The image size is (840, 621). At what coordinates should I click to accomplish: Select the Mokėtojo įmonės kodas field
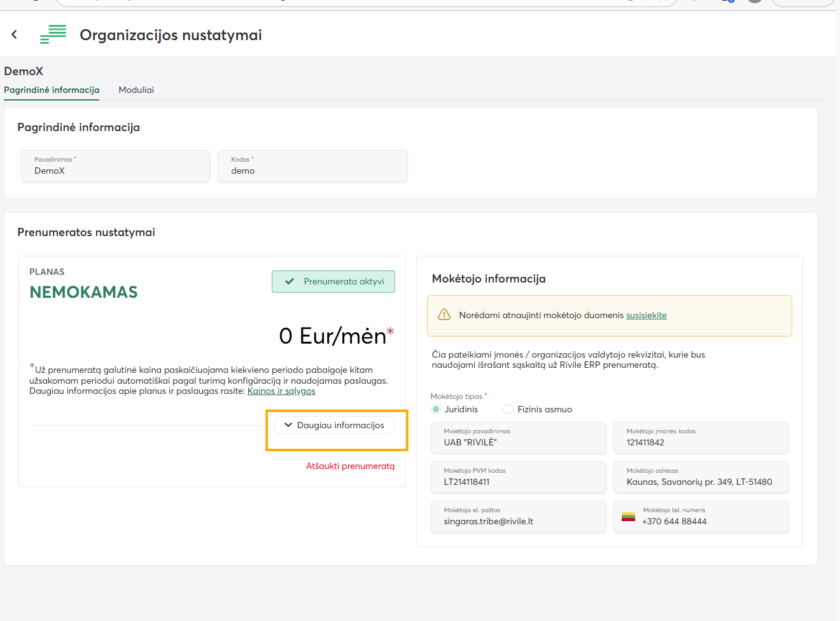coord(701,438)
